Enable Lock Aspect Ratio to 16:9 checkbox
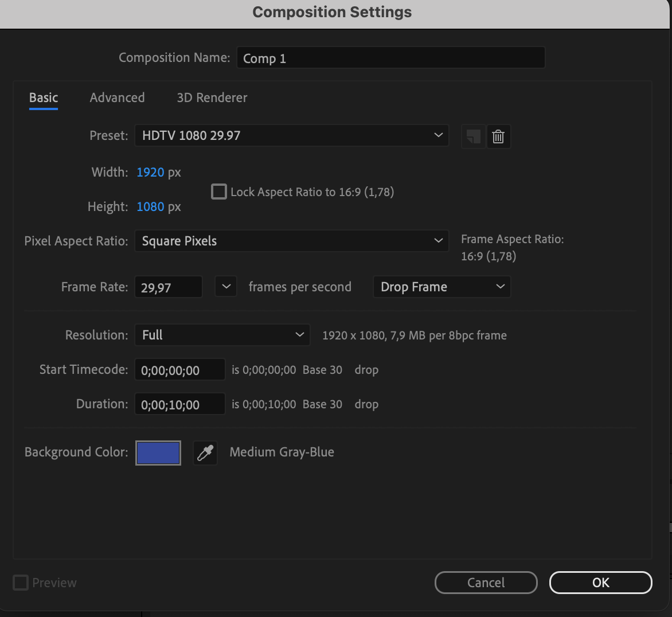The height and width of the screenshot is (617, 672). 219,192
